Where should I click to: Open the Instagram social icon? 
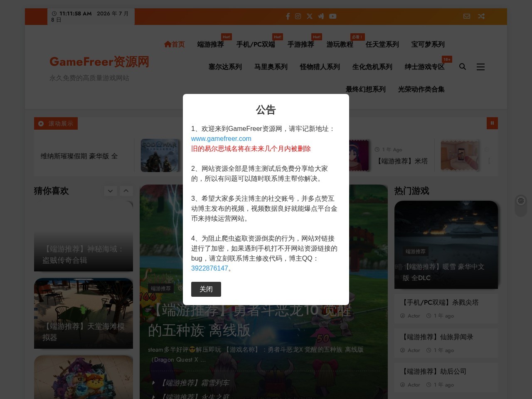click(x=298, y=16)
